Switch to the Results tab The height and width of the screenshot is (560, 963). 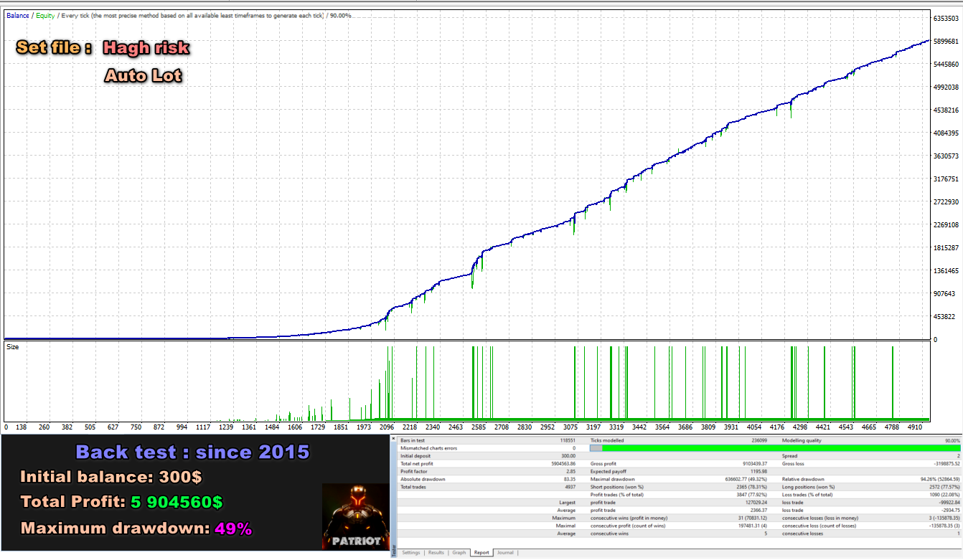pyautogui.click(x=436, y=553)
